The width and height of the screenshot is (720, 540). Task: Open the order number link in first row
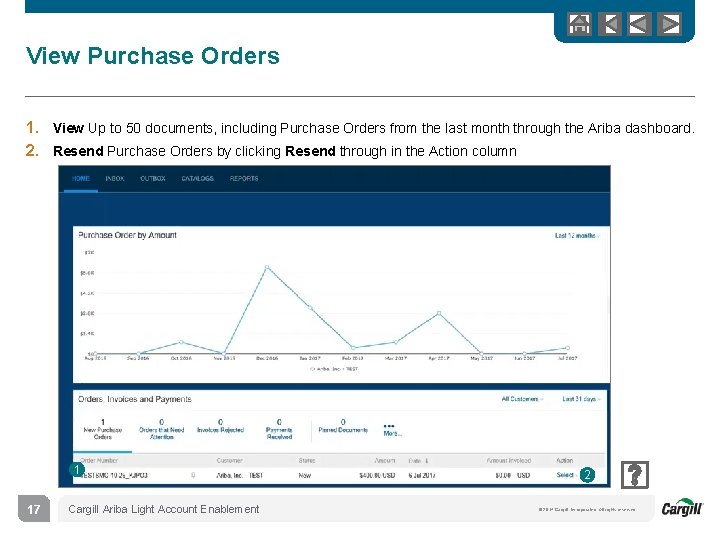click(114, 475)
